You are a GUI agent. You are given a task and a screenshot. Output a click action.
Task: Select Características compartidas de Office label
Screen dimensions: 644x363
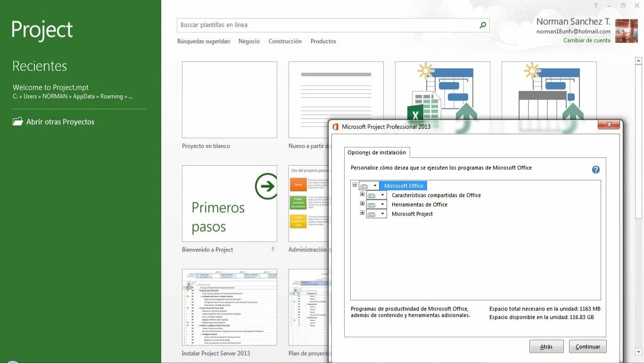pos(436,195)
